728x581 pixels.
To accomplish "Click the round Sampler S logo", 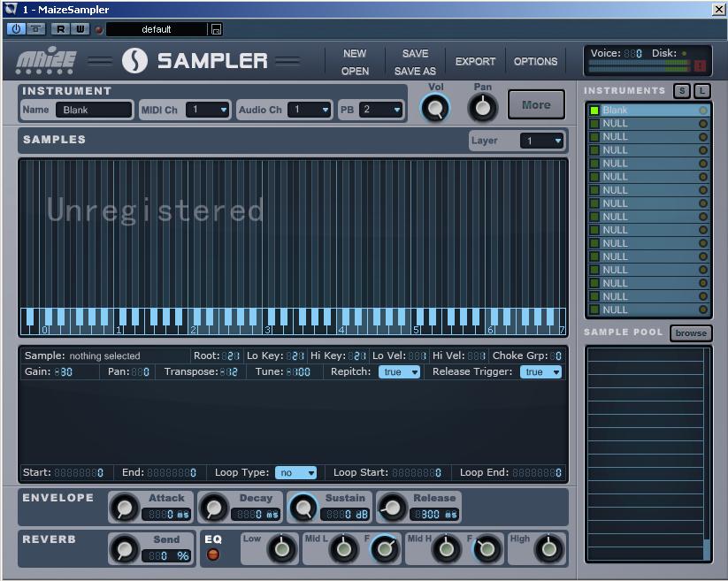I will (134, 61).
